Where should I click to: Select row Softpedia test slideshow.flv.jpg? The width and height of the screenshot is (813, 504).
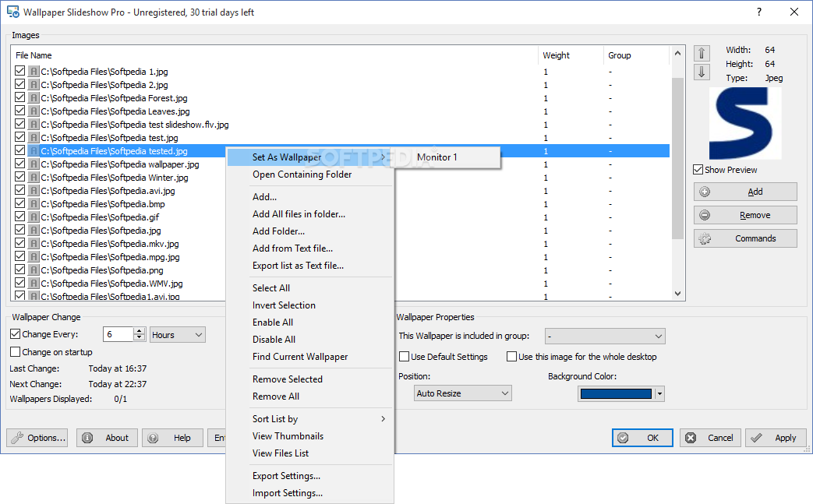pos(134,125)
